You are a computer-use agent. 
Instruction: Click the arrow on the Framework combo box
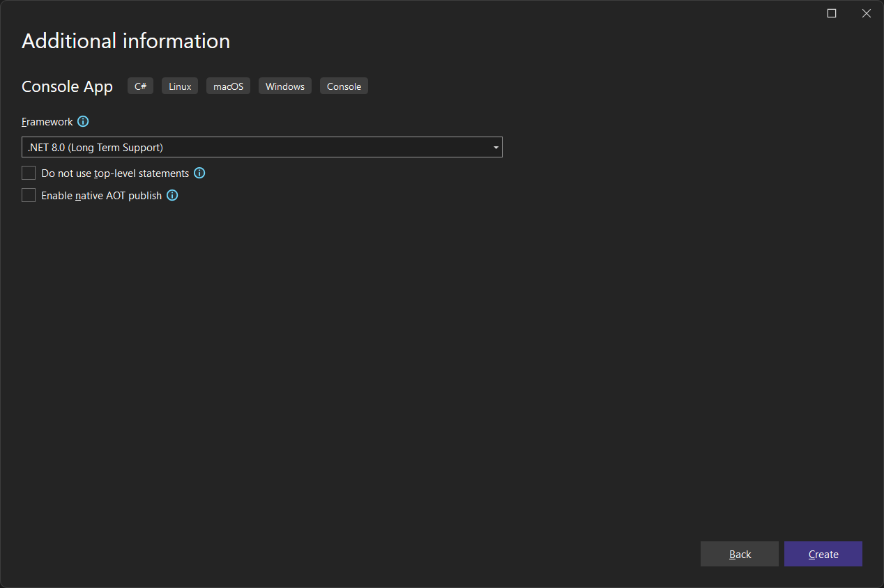click(x=496, y=147)
